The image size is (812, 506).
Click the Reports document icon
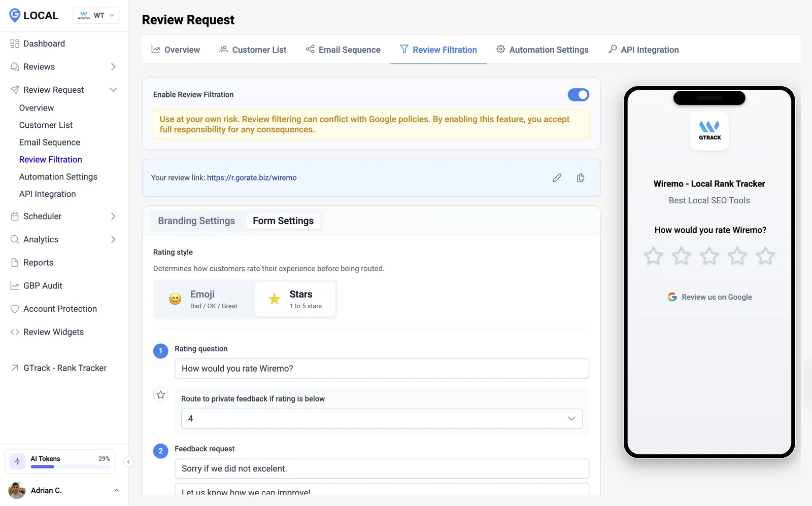point(15,263)
